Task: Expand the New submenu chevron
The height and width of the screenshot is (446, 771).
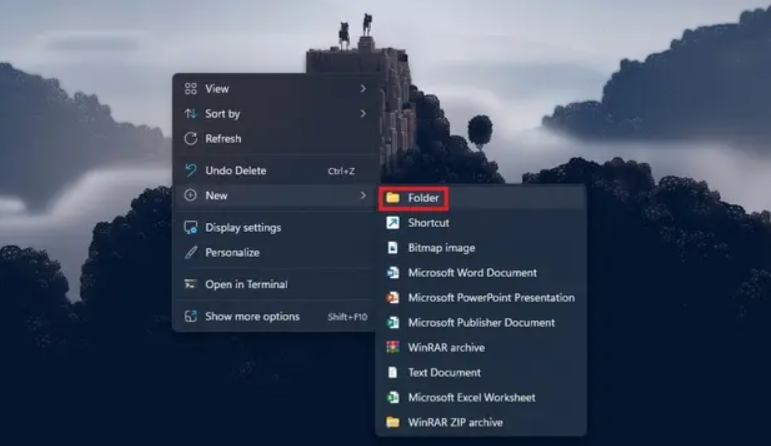Action: [363, 195]
